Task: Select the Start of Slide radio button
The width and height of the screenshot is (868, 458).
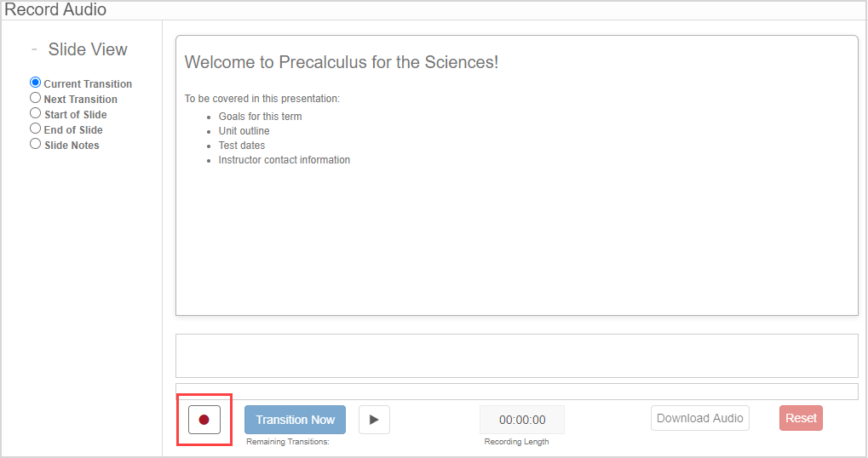Action: tap(36, 114)
